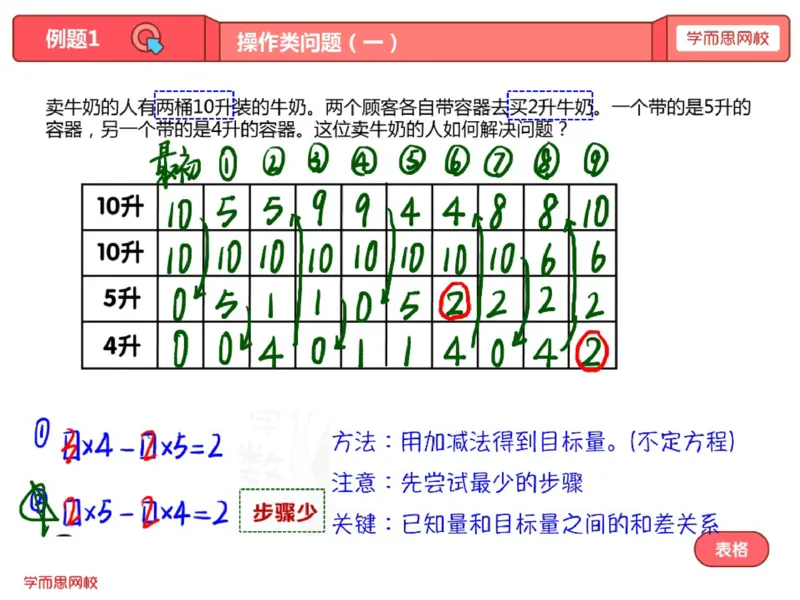Viewport: 800px width, 600px height.
Task: Click the highlighted phrase 两桶10升
Action: [194, 105]
